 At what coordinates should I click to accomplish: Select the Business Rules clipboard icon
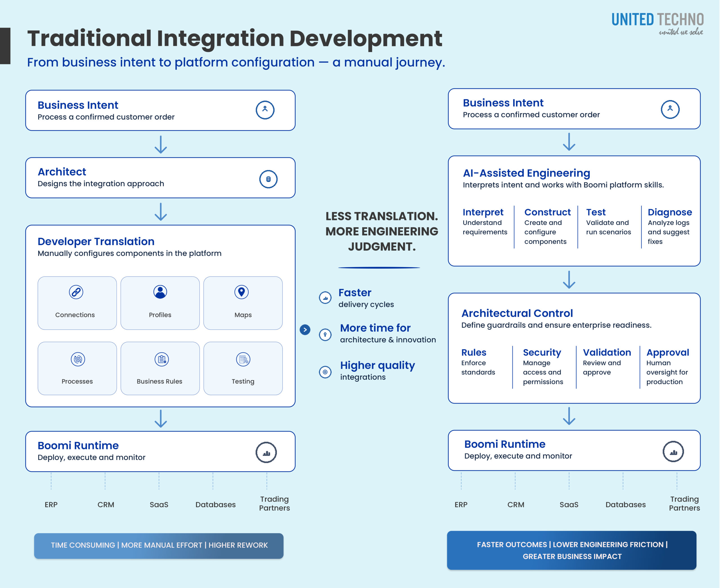click(x=162, y=359)
